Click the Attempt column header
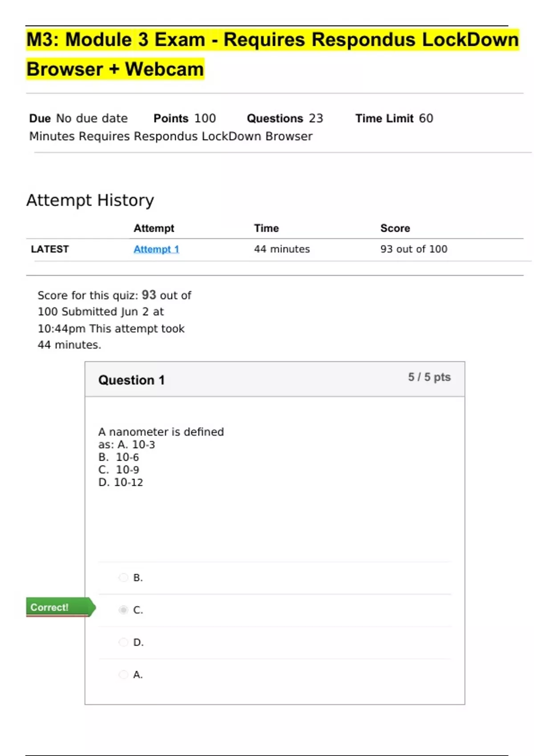The width and height of the screenshot is (534, 756). (x=154, y=228)
